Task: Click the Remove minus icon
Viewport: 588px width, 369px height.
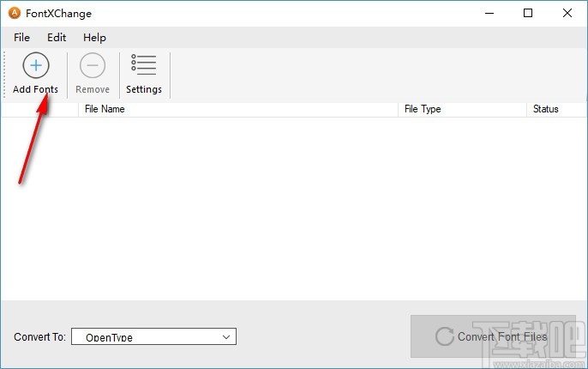Action: [93, 65]
